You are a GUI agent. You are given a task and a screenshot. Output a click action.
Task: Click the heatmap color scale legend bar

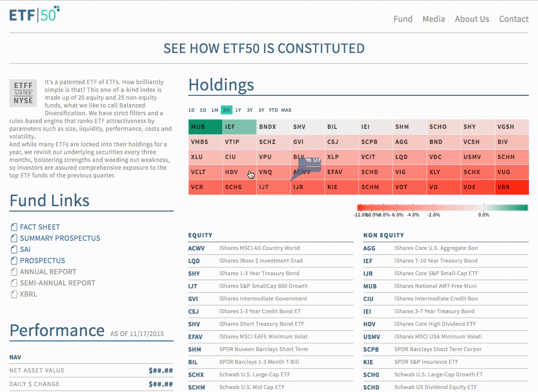coord(443,208)
